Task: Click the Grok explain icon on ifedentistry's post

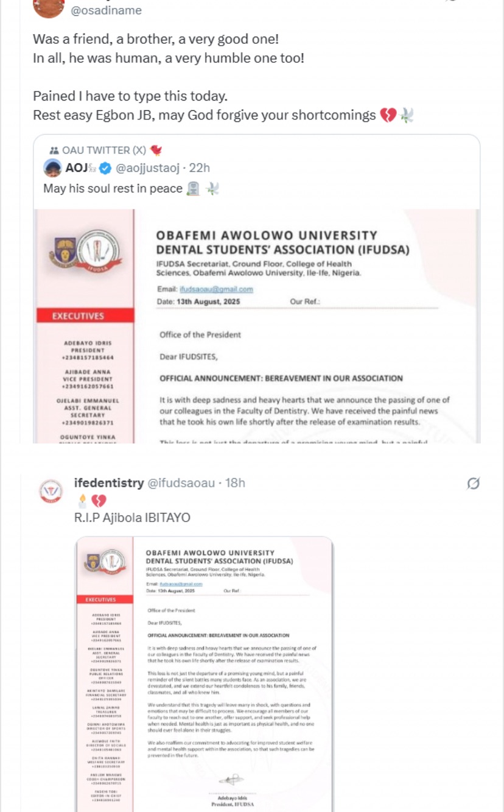Action: coord(474,484)
